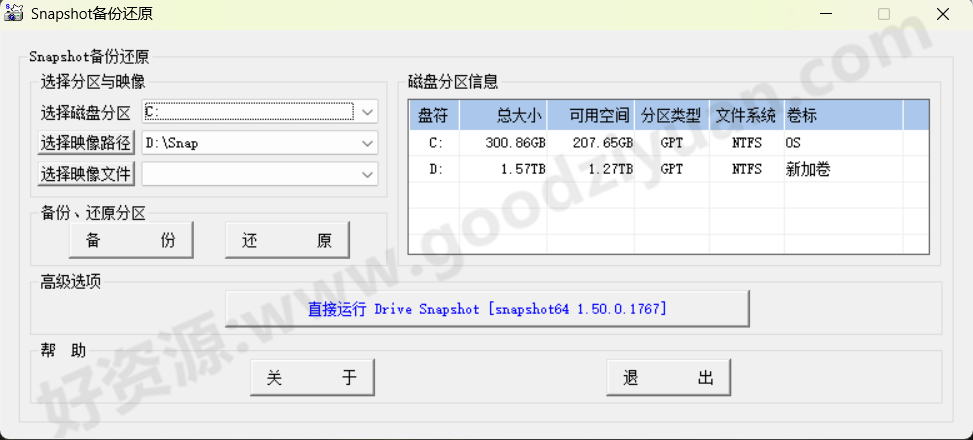Close the Snapshot备份还原 window
This screenshot has width=973, height=440.
[942, 14]
